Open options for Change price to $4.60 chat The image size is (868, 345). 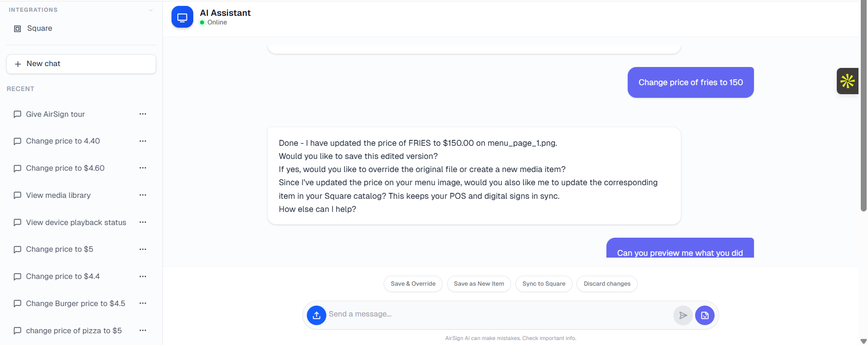[143, 168]
